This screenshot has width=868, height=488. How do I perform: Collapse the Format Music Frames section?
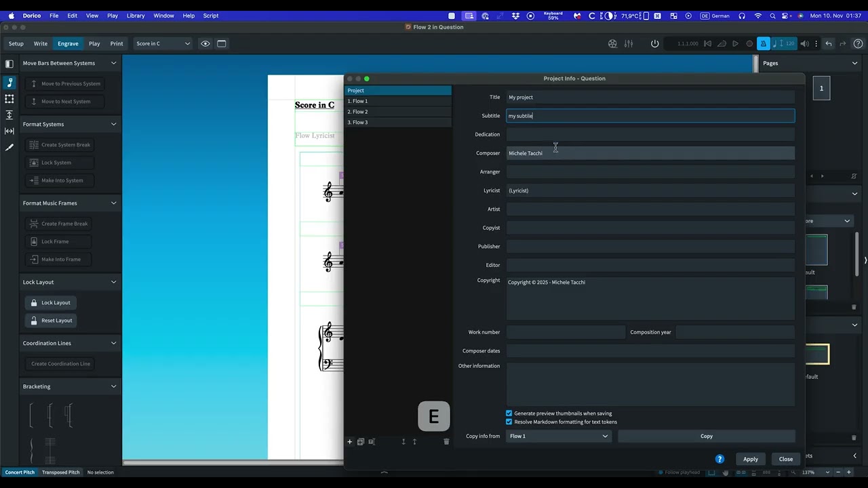pos(114,203)
